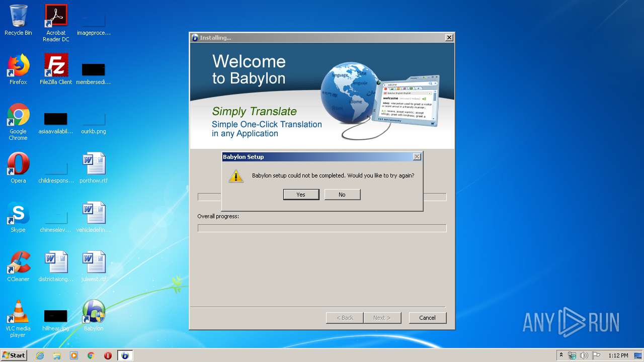
Task: Open the districtalong... document icon
Action: tap(56, 266)
